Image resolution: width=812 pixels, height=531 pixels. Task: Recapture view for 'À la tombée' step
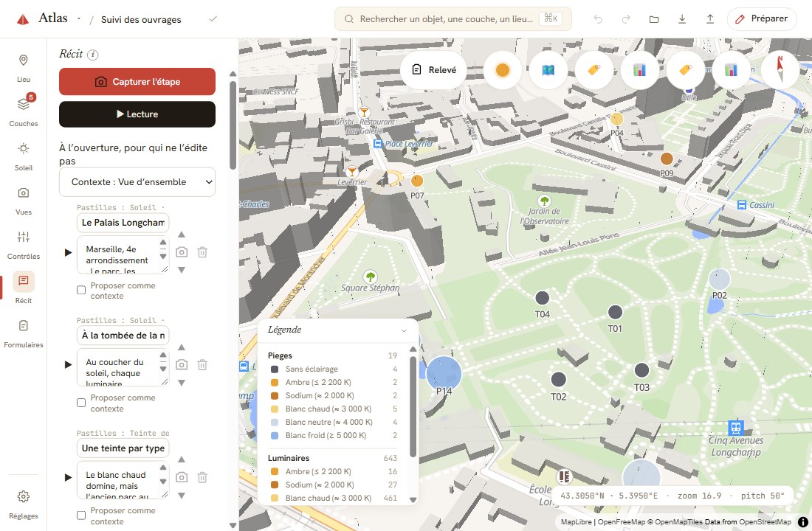click(182, 365)
